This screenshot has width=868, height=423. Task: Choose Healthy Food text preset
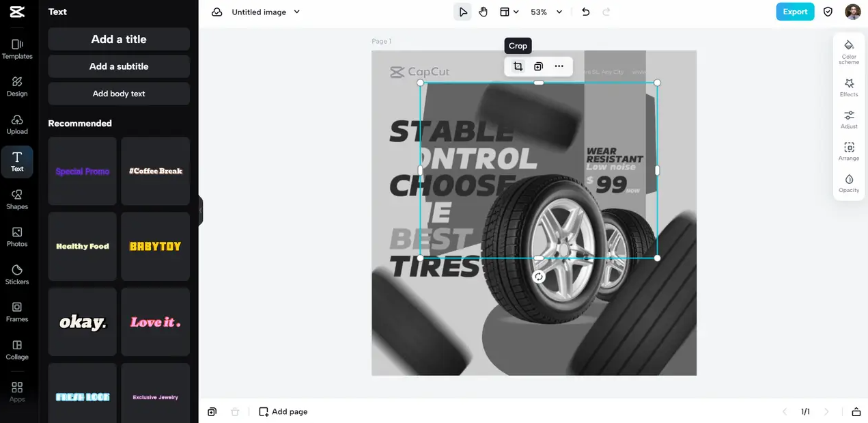click(83, 246)
